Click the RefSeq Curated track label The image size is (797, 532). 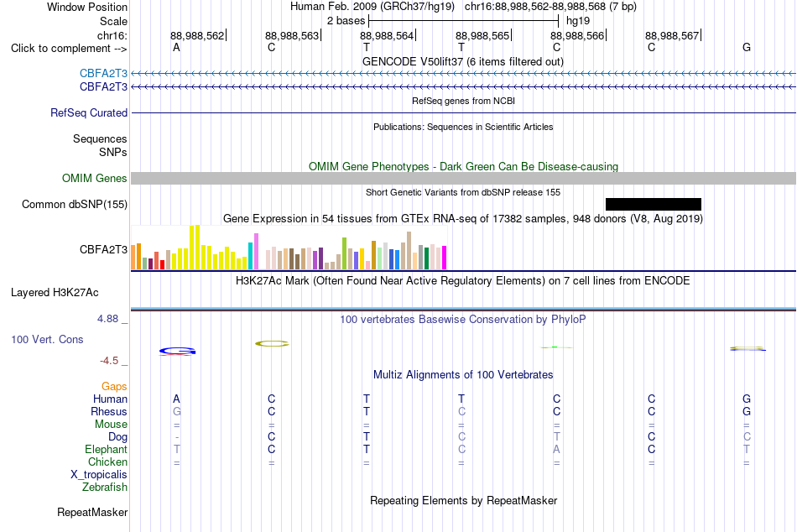click(89, 113)
